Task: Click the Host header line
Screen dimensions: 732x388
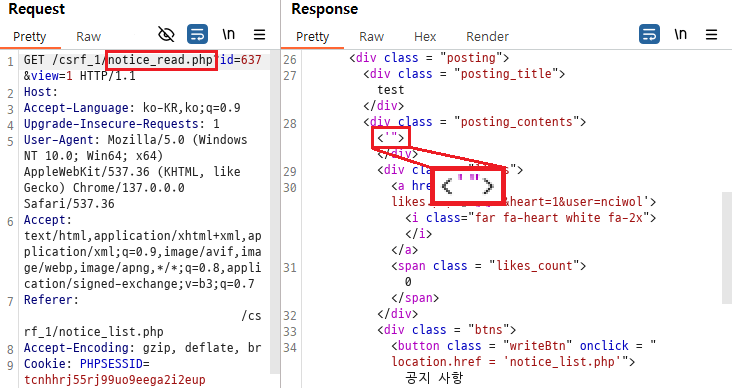Action: [x=41, y=92]
